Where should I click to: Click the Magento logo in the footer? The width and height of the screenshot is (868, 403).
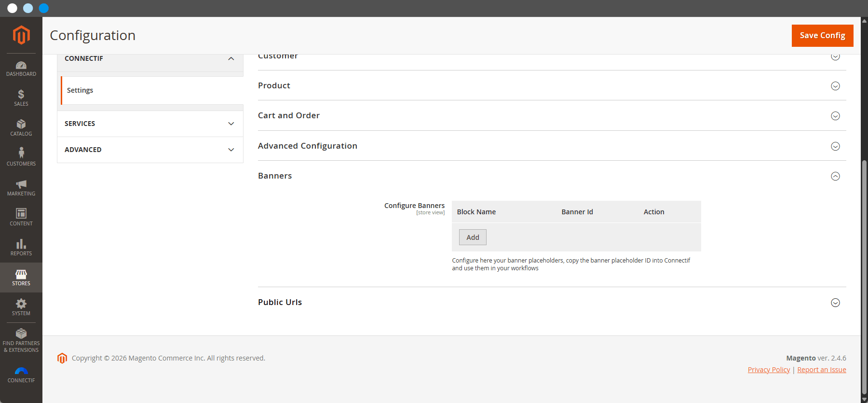click(x=62, y=358)
